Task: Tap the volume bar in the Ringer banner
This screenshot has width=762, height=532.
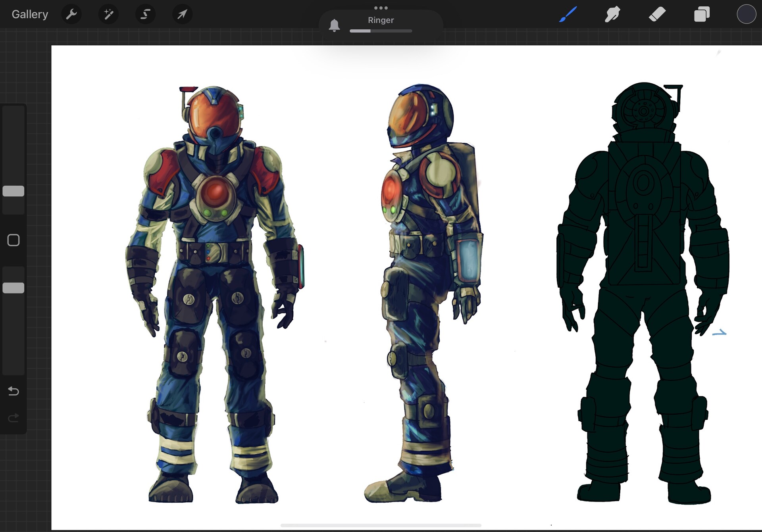Action: point(380,31)
